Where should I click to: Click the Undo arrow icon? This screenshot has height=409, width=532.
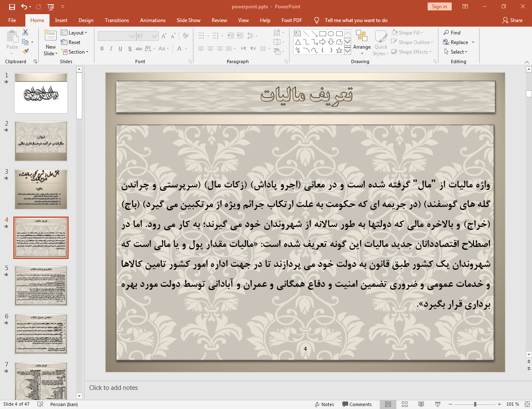(x=24, y=7)
